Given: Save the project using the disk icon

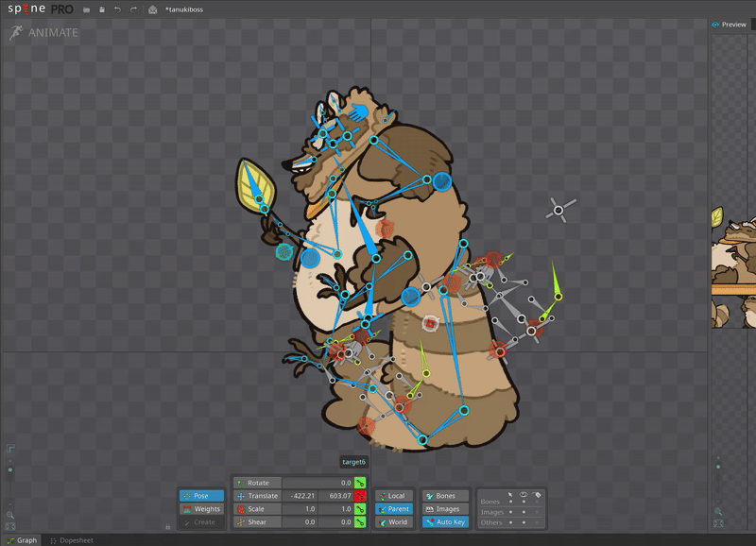Looking at the screenshot, I should (102, 9).
